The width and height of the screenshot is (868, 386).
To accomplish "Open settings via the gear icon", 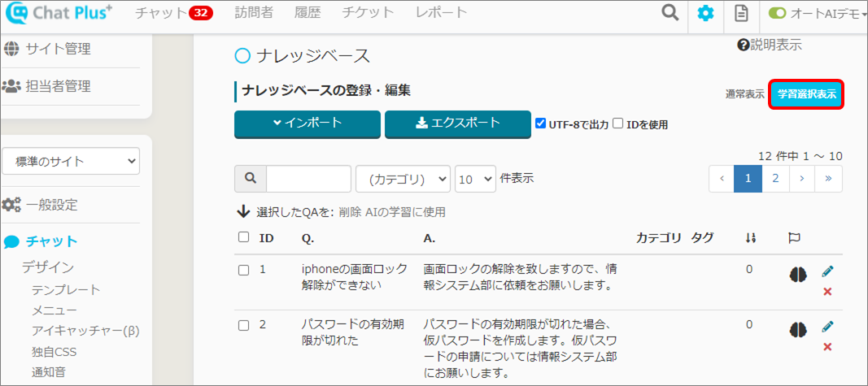I will coord(705,14).
